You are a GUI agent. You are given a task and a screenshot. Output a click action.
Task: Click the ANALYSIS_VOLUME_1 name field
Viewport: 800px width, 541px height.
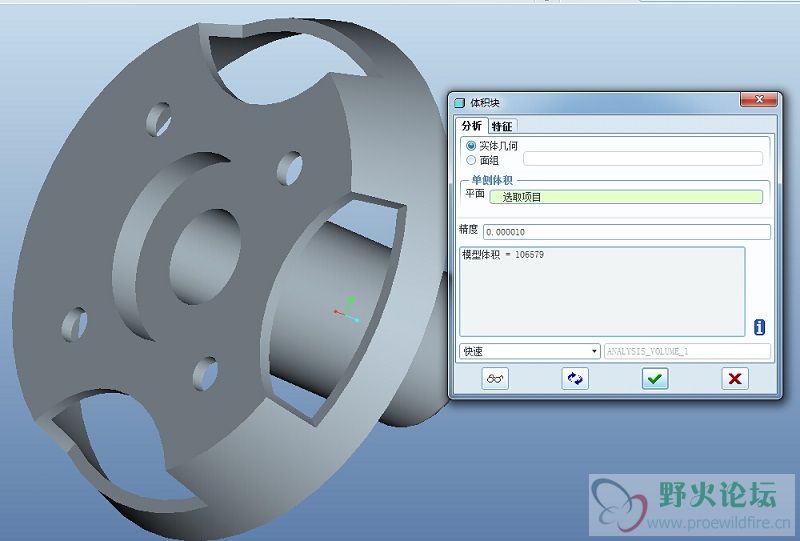coord(687,351)
